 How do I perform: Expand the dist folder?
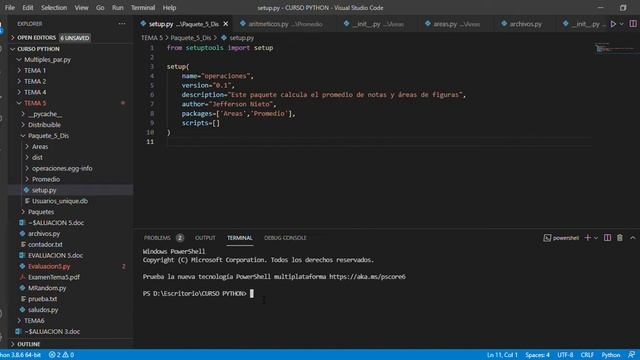pyautogui.click(x=37, y=158)
